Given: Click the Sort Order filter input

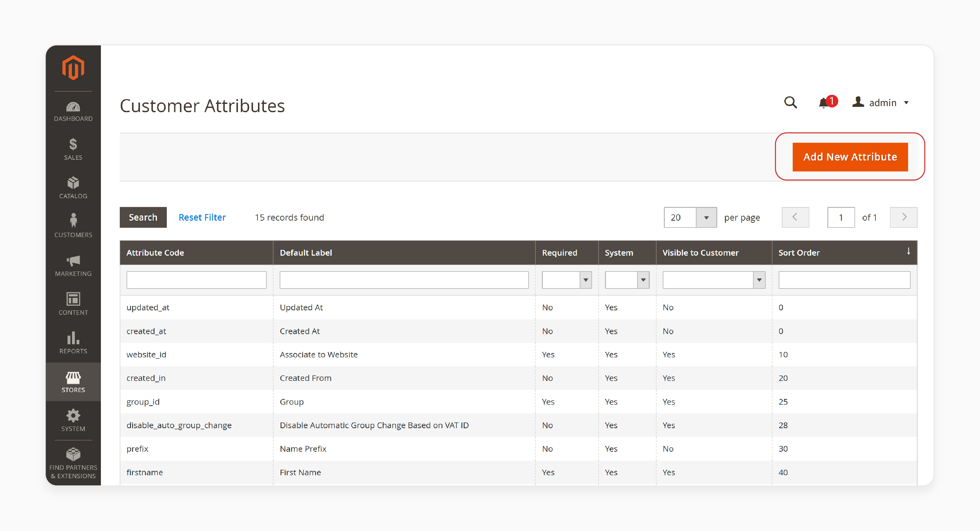Looking at the screenshot, I should (x=844, y=280).
